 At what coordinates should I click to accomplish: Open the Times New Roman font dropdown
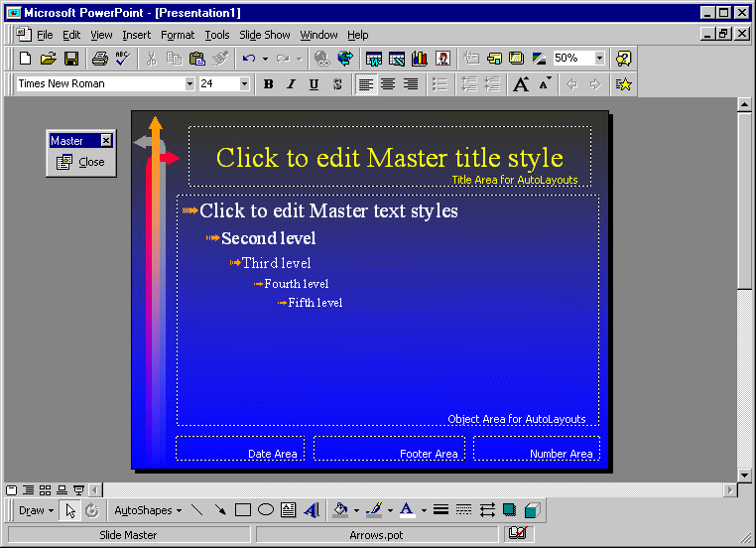(189, 84)
